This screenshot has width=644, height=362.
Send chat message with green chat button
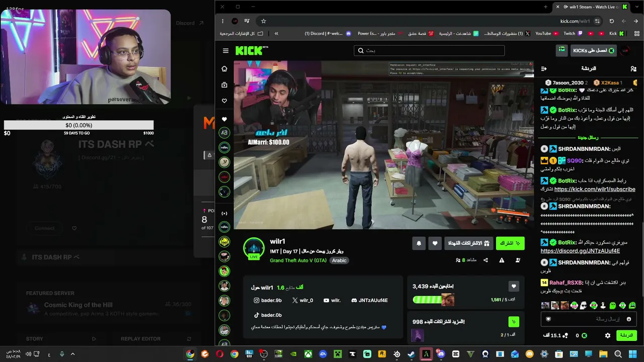coord(626,335)
